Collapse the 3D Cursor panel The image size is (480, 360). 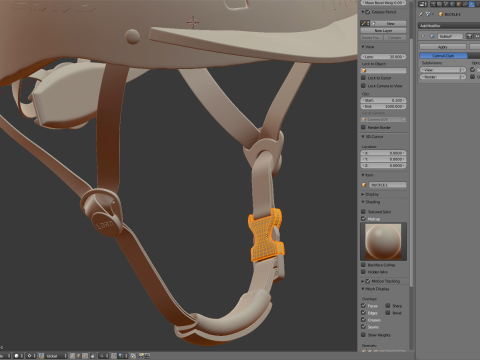[363, 137]
